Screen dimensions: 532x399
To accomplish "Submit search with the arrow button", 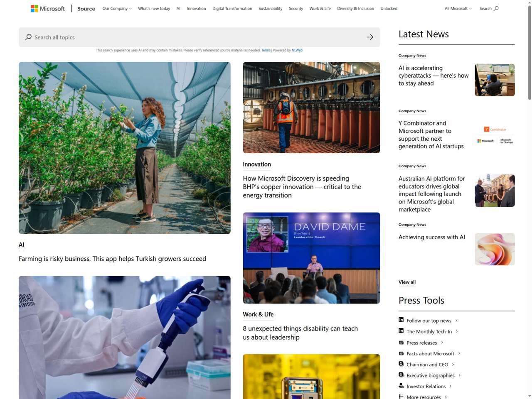I will 370,37.
